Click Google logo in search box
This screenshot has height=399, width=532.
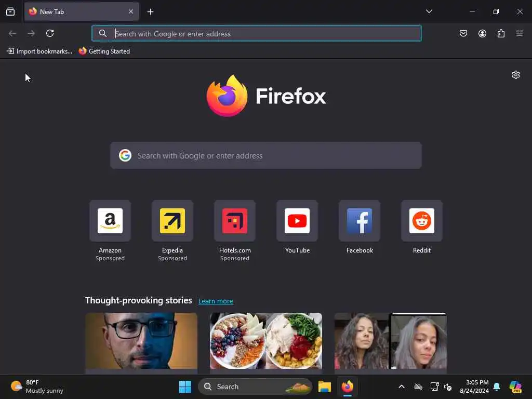pos(125,155)
